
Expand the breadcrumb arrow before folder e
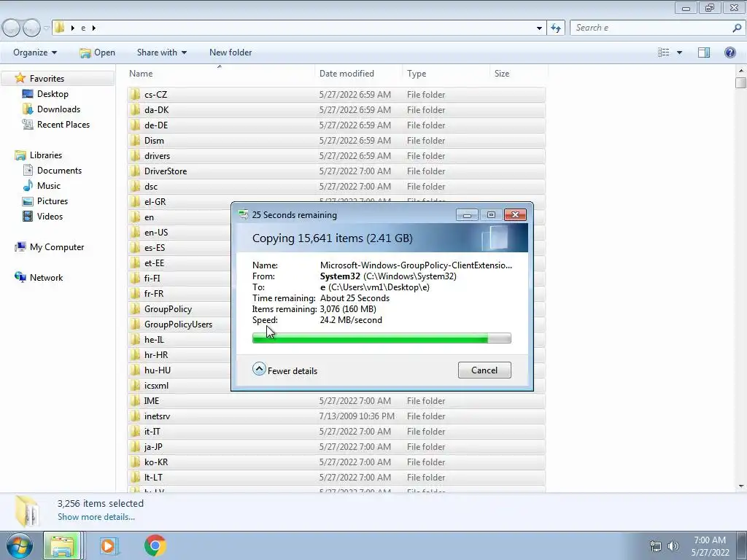pos(72,28)
